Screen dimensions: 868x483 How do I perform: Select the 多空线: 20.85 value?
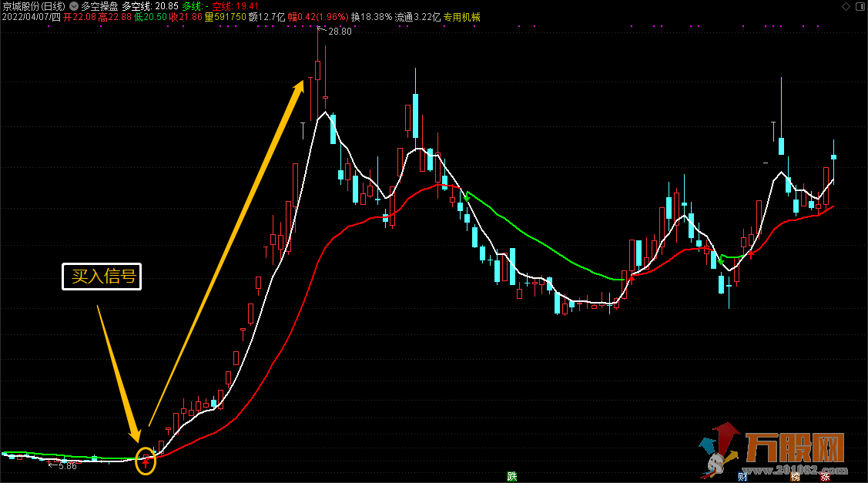150,7
